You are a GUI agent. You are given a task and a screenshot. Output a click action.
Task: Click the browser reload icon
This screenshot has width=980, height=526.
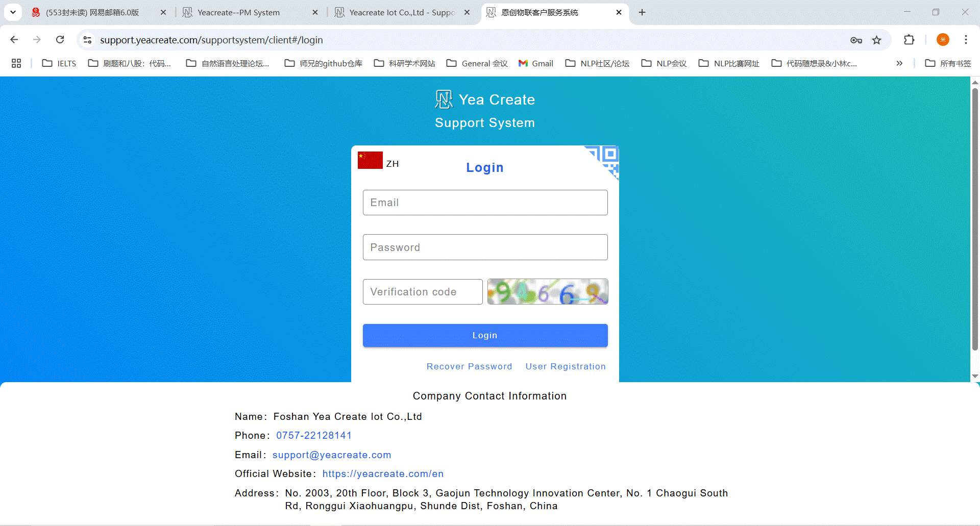(x=60, y=40)
